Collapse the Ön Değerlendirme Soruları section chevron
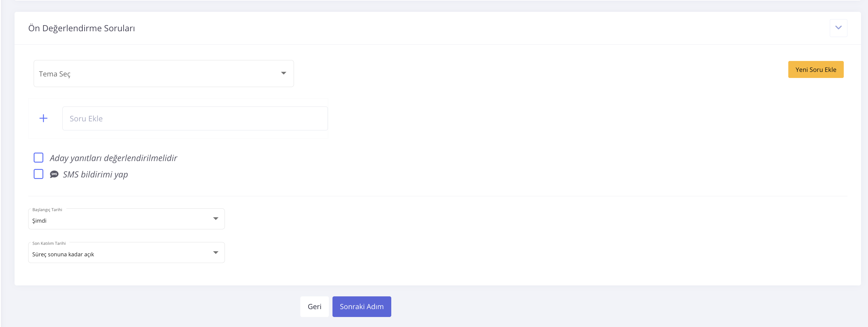This screenshot has height=327, width=868. pos(838,28)
